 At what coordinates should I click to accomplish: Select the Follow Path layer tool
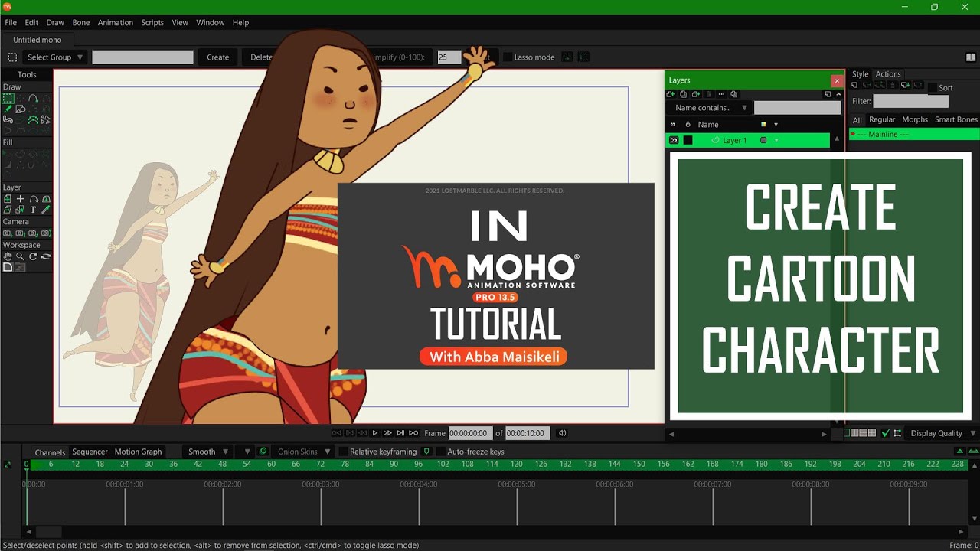(34, 199)
